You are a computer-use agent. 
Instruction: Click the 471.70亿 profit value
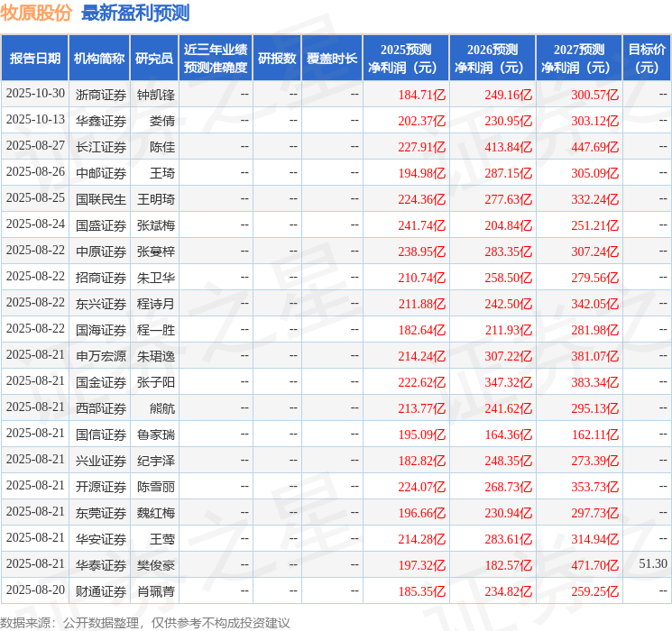(x=595, y=565)
